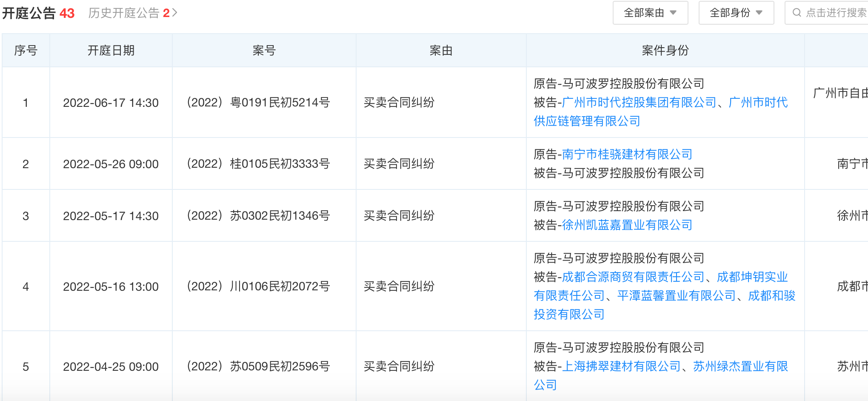
Task: Click case number （2022）粤0191民初5214号
Action: 259,103
